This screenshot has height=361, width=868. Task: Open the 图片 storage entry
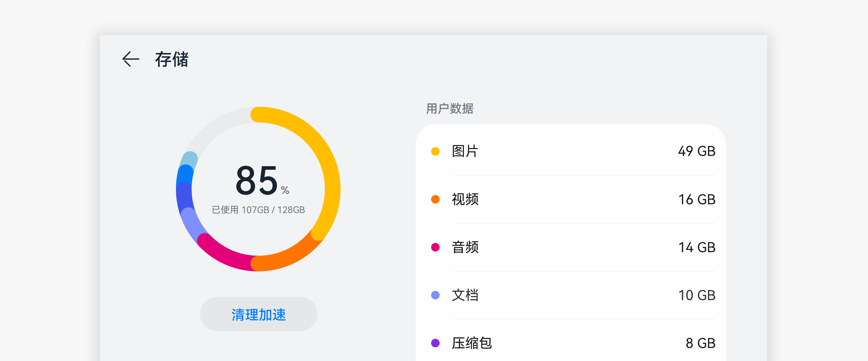(465, 151)
